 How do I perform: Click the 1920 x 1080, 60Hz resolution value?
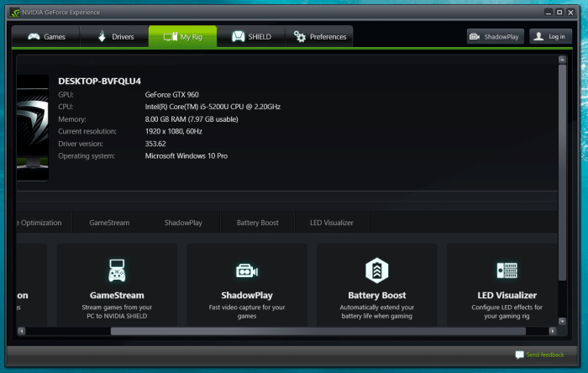click(x=174, y=132)
